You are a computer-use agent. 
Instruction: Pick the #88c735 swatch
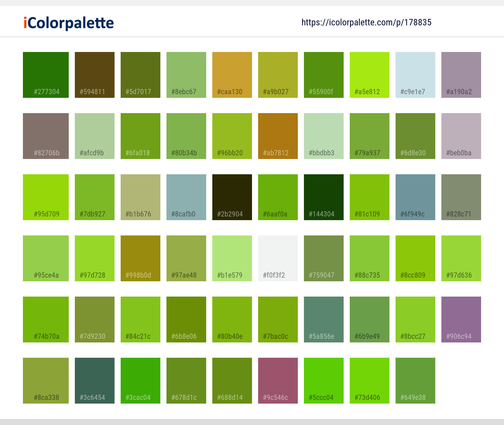(370, 258)
